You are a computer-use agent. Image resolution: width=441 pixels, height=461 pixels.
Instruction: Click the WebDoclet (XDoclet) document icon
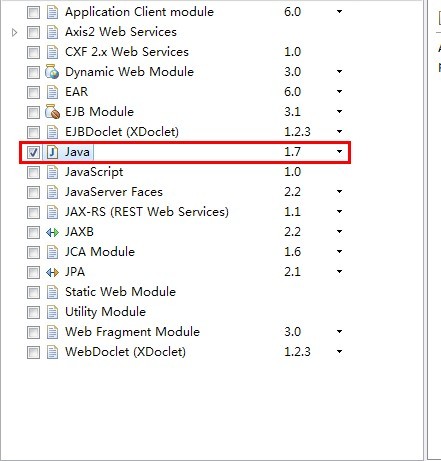click(52, 352)
